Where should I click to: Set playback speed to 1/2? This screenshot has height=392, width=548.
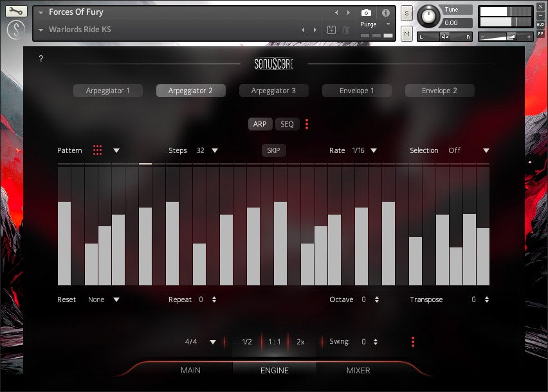(247, 342)
